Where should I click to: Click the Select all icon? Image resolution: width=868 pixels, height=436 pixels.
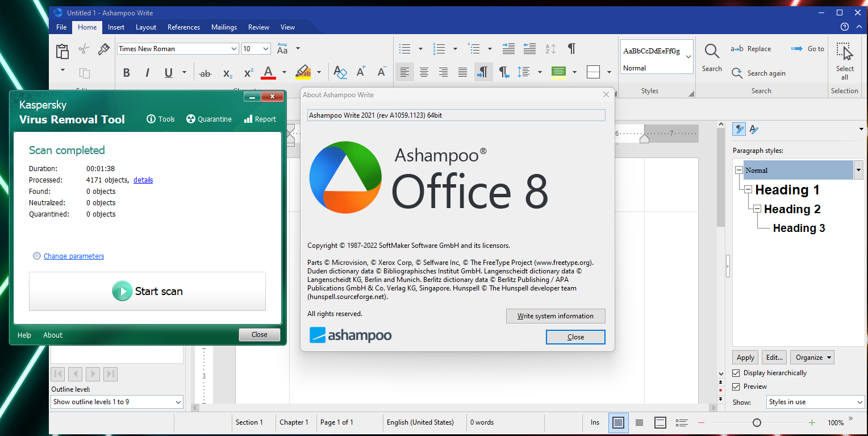pos(845,52)
